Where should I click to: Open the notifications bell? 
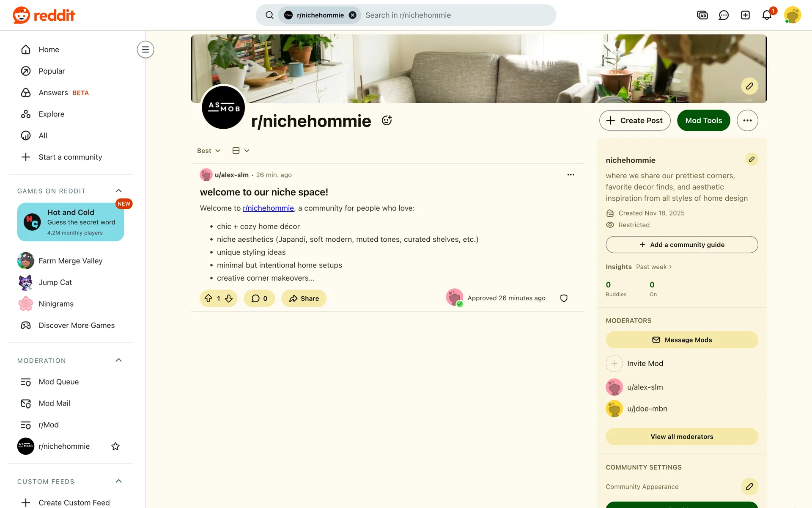767,15
